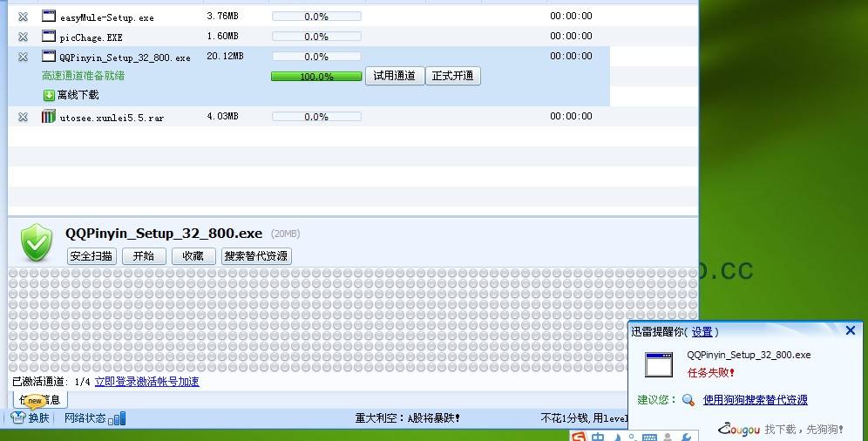The width and height of the screenshot is (868, 441).
Task: Click the magnifier icon in the Xunlei reminder popup
Action: click(688, 399)
